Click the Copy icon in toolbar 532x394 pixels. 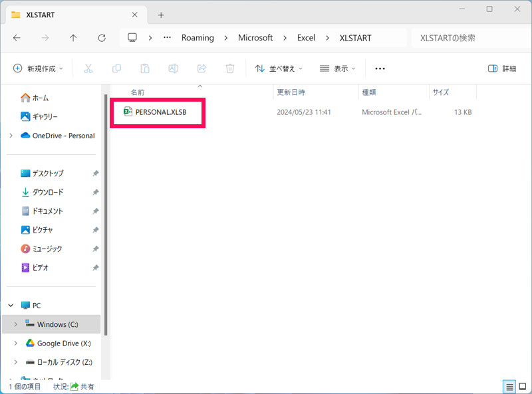coord(116,68)
